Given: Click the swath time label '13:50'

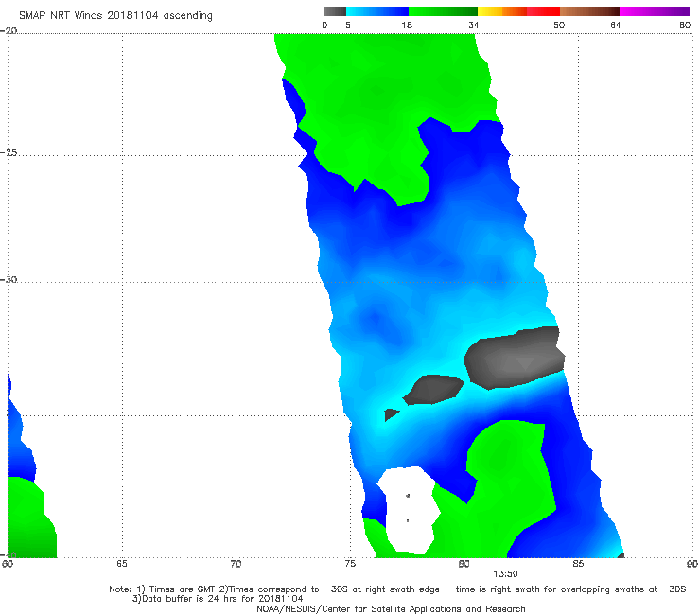Looking at the screenshot, I should (x=505, y=574).
